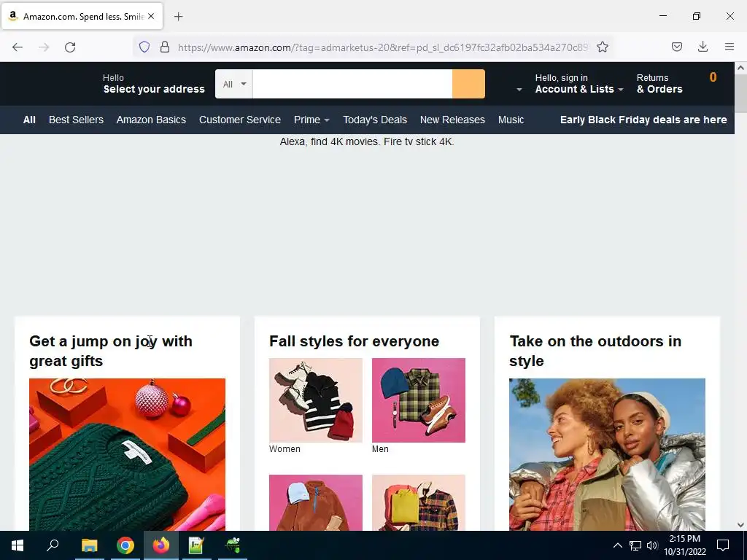Click Alexa, find 4K movies banner text

(x=366, y=141)
